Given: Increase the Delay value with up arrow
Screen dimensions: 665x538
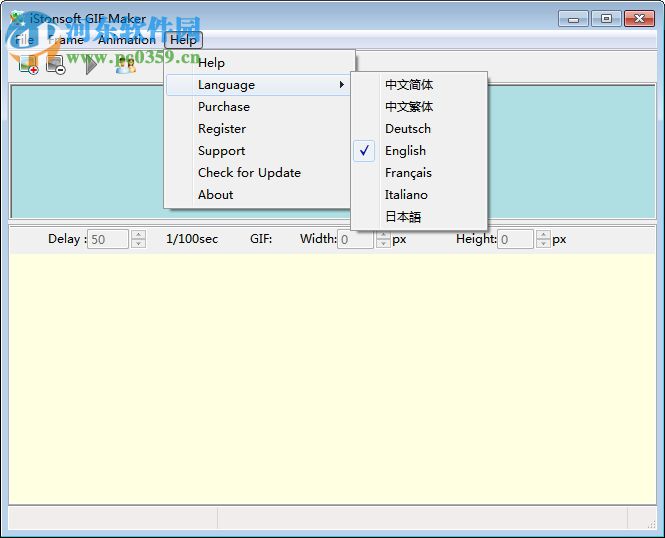Looking at the screenshot, I should tap(139, 234).
